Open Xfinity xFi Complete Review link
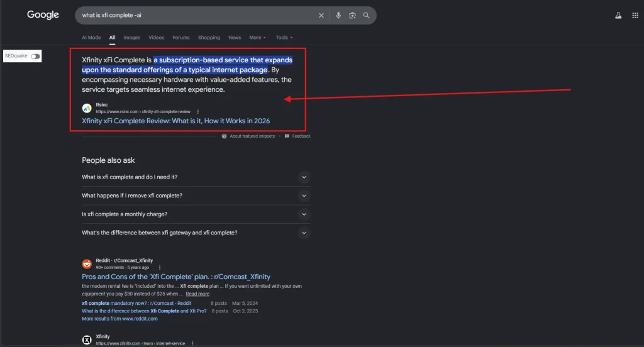This screenshot has height=347, width=644. click(x=176, y=121)
